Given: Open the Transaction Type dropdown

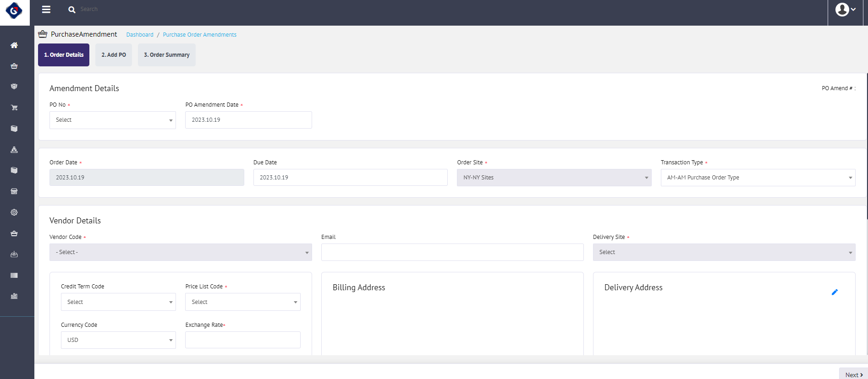Looking at the screenshot, I should tap(758, 178).
